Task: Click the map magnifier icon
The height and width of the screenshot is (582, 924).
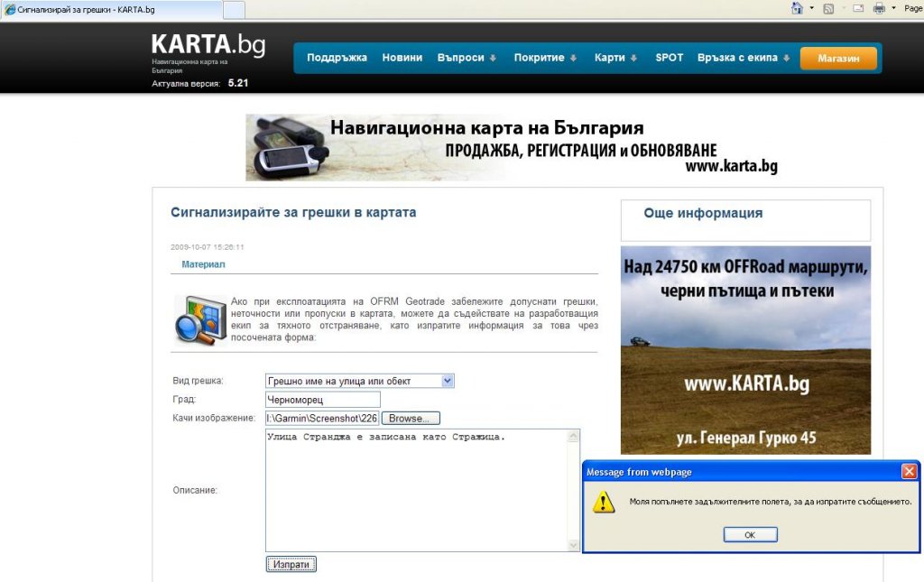Action: point(200,319)
